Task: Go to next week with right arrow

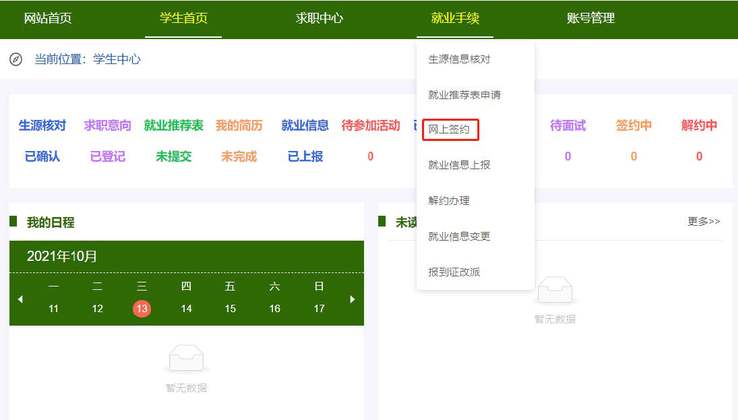Action: [x=351, y=299]
